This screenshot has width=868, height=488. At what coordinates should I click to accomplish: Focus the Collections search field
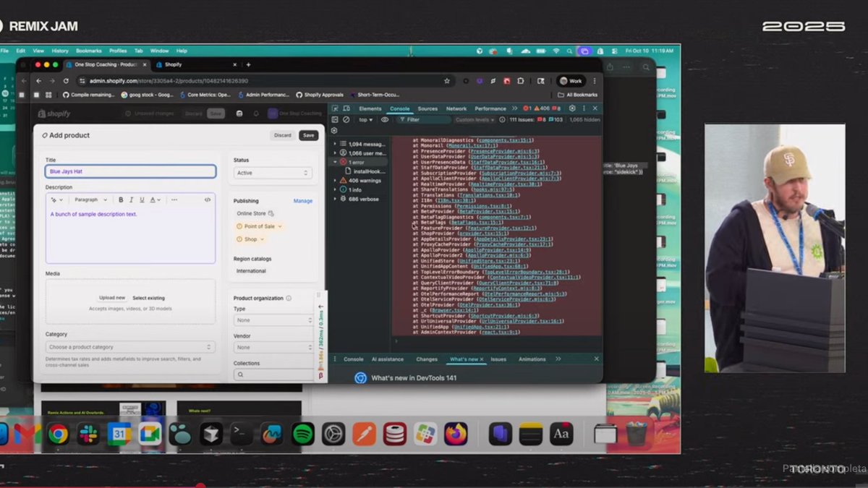tap(273, 374)
